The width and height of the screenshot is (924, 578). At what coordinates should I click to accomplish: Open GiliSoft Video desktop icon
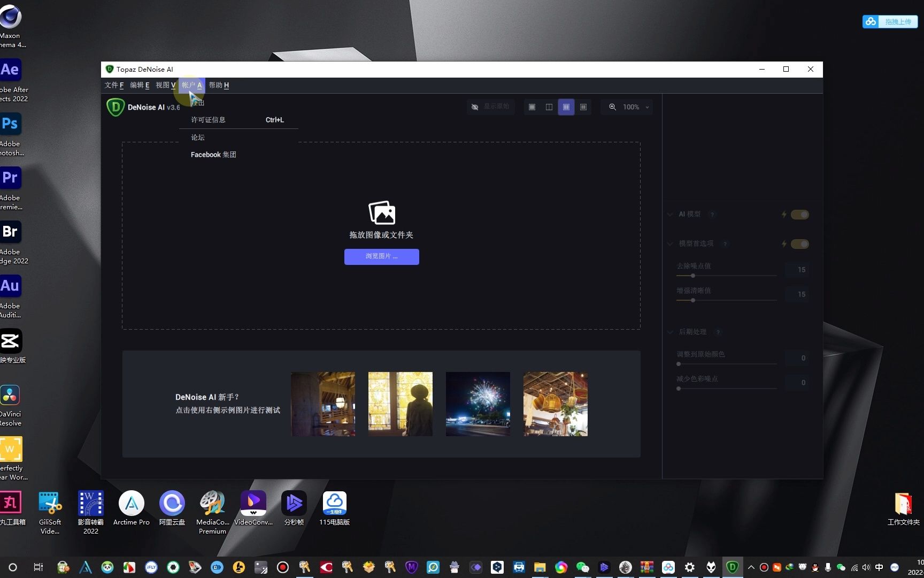[50, 512]
